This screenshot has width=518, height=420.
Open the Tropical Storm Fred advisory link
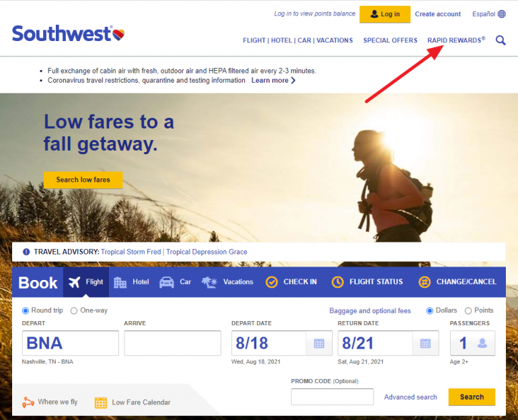click(x=131, y=252)
